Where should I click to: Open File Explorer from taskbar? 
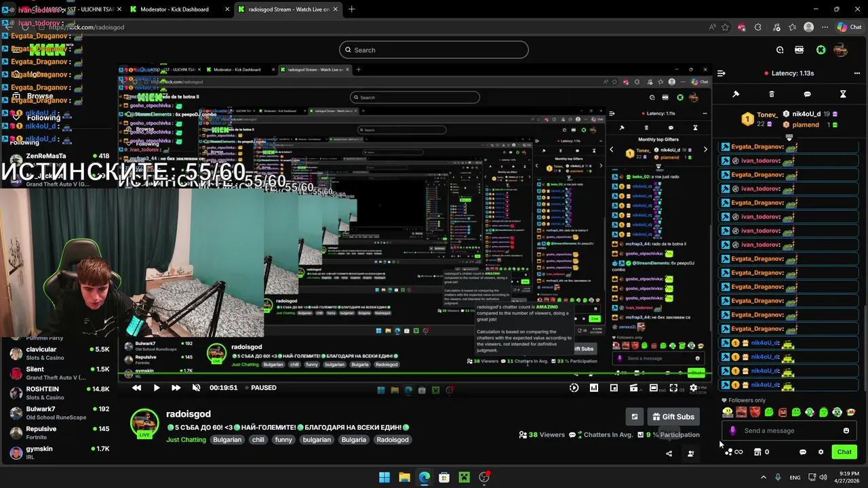click(404, 477)
